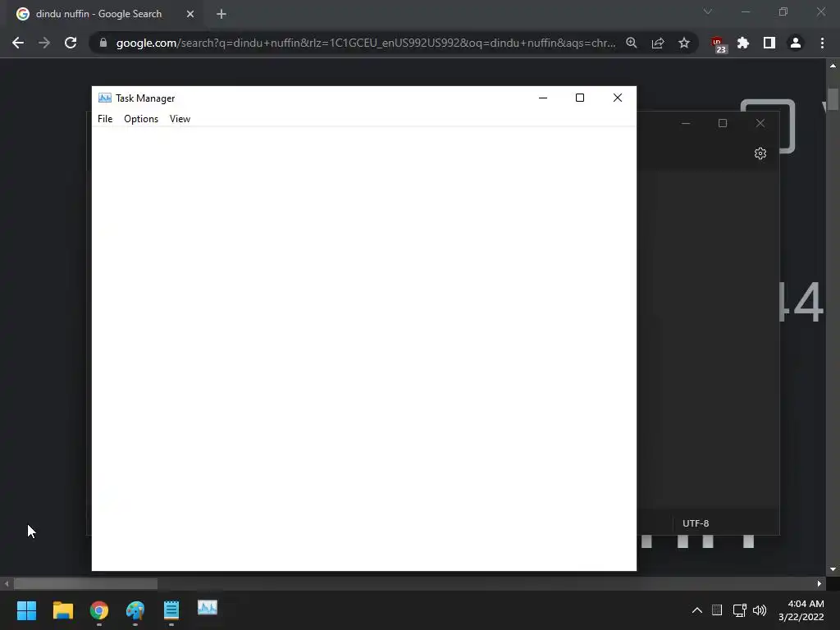Click UTF-8 encoding in status bar

pos(696,523)
